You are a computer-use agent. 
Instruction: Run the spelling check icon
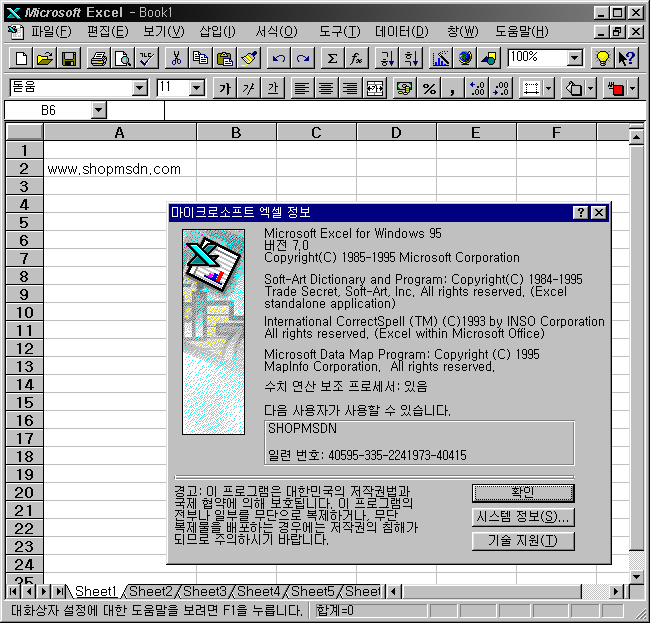(147, 58)
